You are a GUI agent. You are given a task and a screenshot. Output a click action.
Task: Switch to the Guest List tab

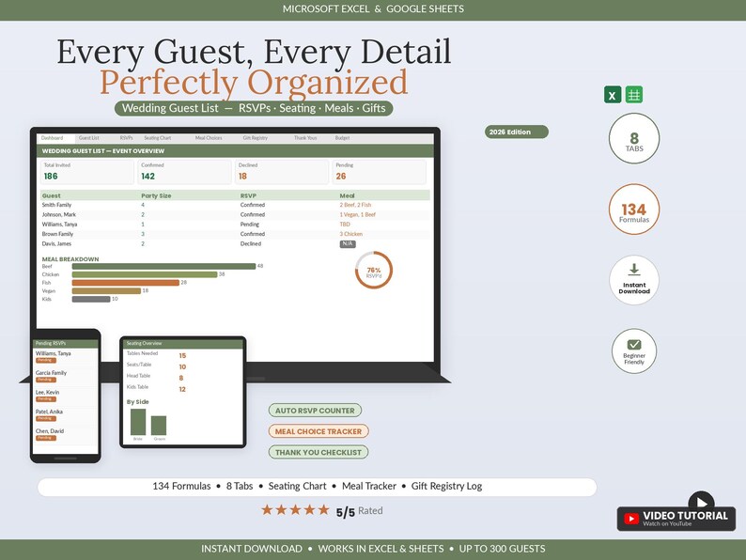(x=89, y=138)
